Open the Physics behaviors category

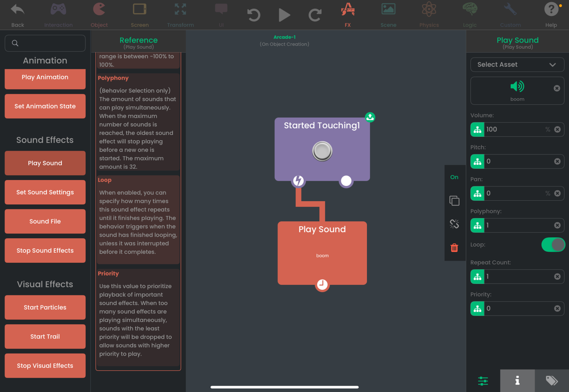(429, 15)
